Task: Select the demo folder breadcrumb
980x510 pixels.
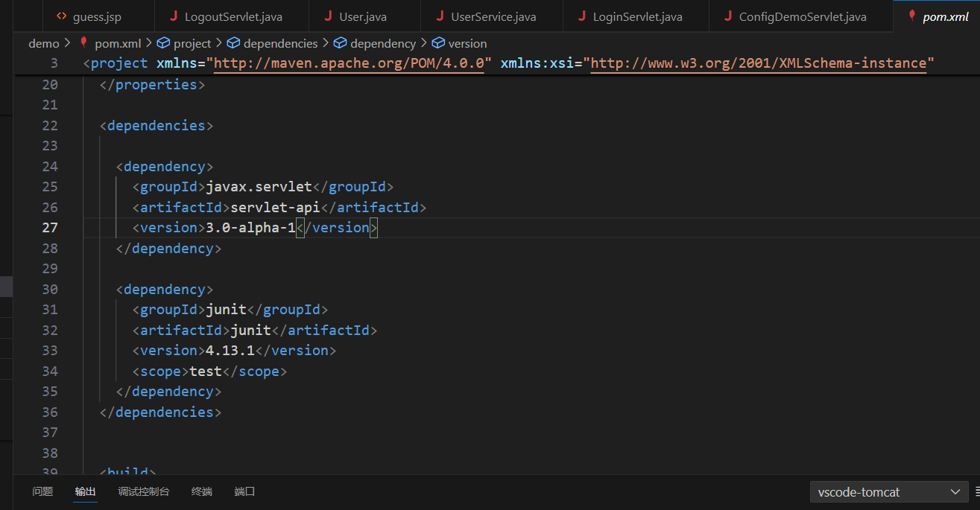Action: [x=43, y=44]
